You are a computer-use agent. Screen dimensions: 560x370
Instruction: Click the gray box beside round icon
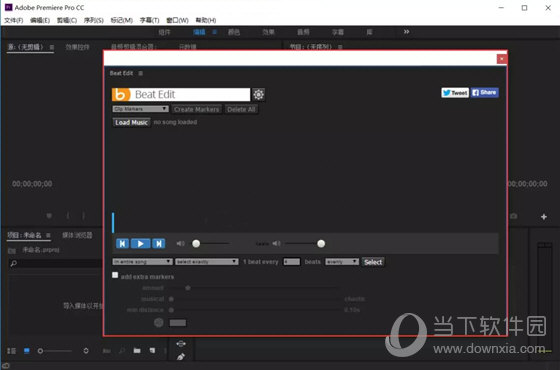(x=178, y=323)
